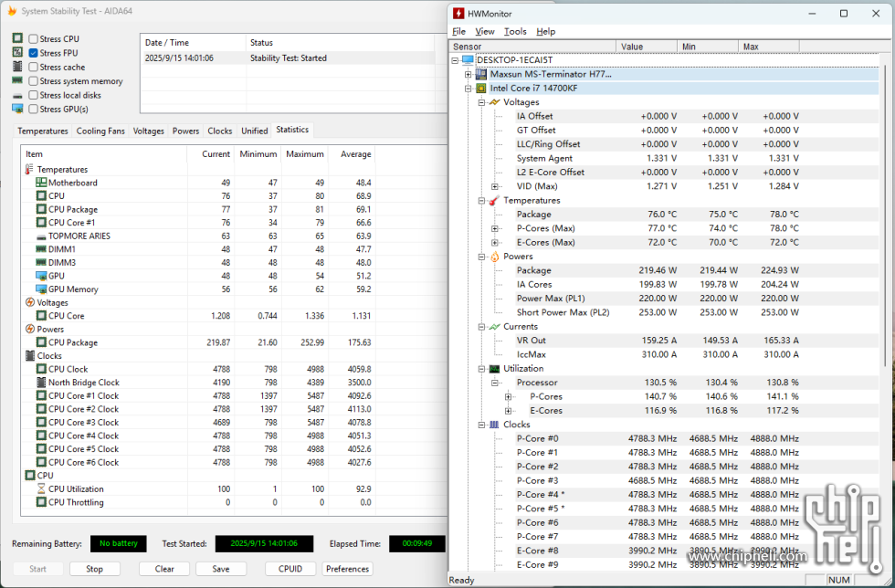Open Preferences in AIDA64
The width and height of the screenshot is (895, 588).
point(348,569)
